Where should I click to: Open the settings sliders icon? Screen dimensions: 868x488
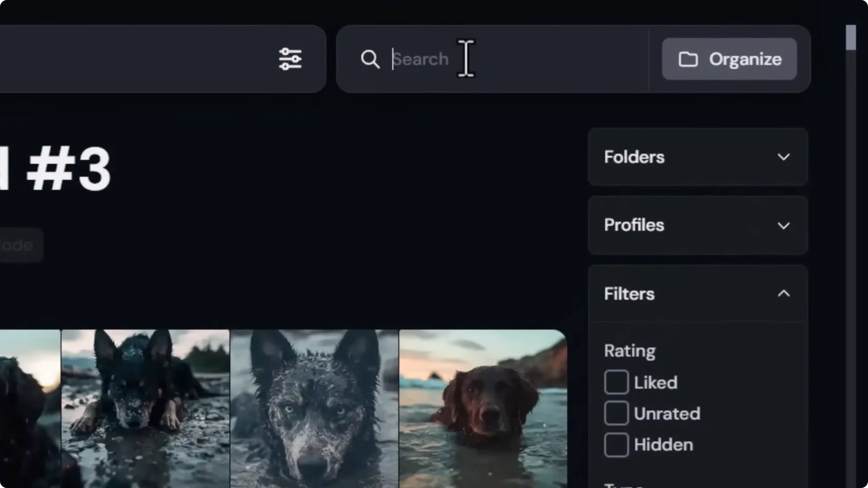pyautogui.click(x=290, y=59)
